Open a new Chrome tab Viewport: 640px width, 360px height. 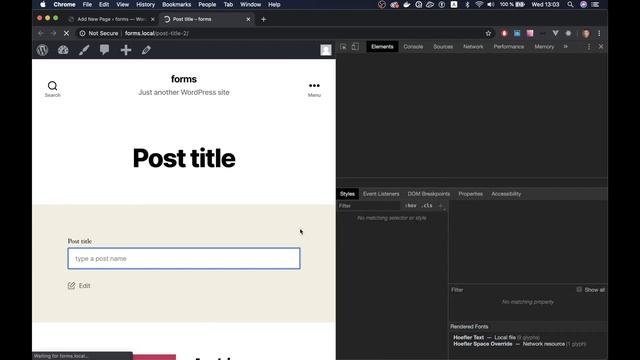pyautogui.click(x=263, y=19)
